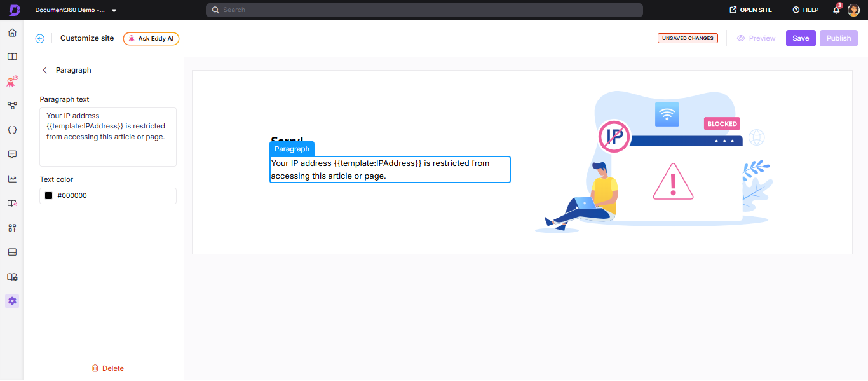Open the Document360 logo home

[x=15, y=10]
